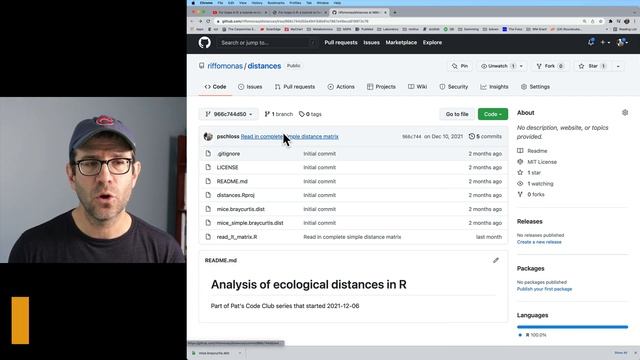640x360 pixels.
Task: Open the distances.Rproj file
Action: pyautogui.click(x=236, y=195)
